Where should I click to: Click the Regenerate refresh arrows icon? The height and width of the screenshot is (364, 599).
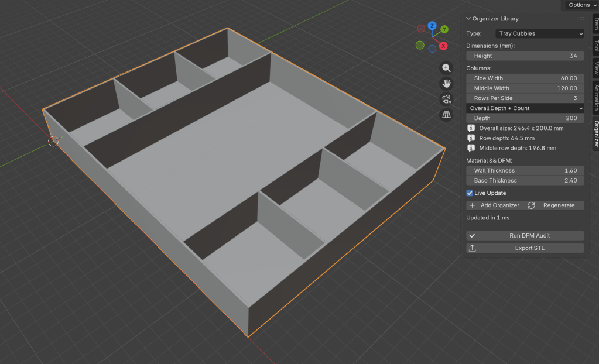(531, 205)
